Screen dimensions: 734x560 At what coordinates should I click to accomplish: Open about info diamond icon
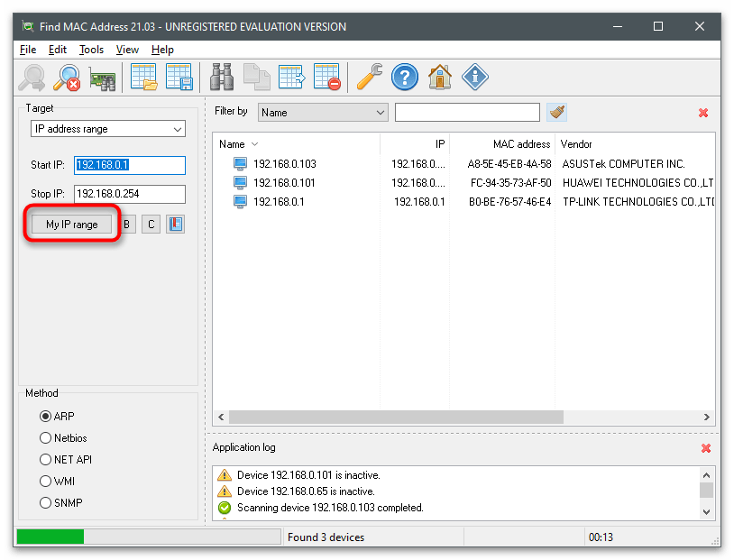(x=475, y=78)
